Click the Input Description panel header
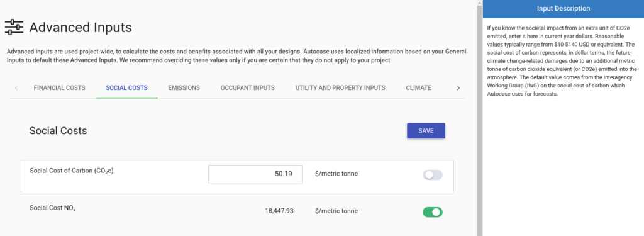 point(563,9)
